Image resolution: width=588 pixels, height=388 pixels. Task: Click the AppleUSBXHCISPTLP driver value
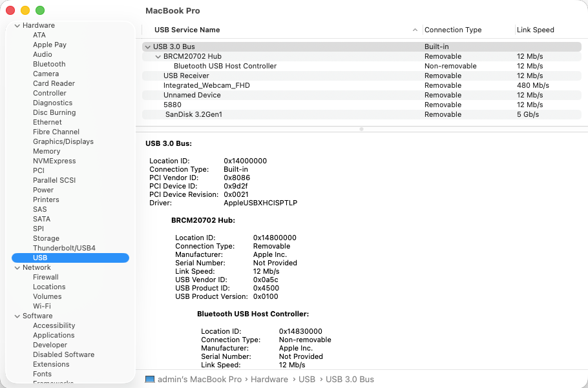(260, 203)
